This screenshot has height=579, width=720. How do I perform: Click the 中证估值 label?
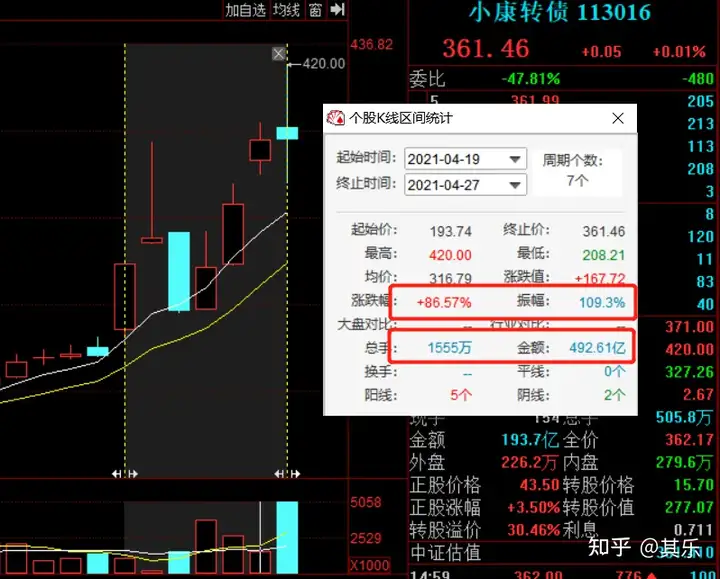click(x=445, y=553)
